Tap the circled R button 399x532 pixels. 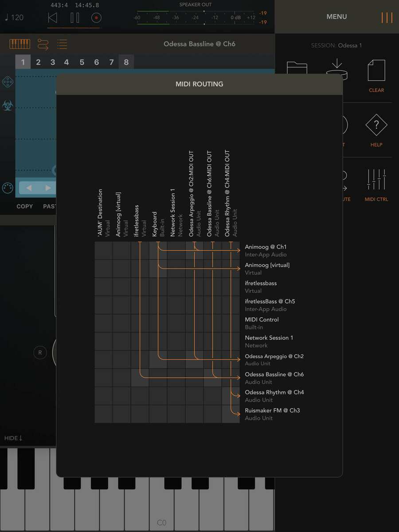(x=40, y=352)
